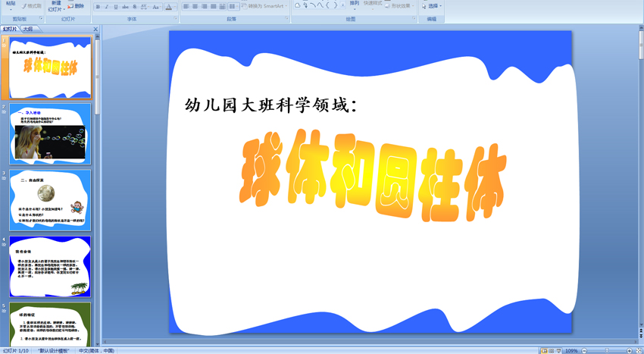
Task: Open the New Slide (新建幻灯片) dropdown
Action: tap(55, 9)
